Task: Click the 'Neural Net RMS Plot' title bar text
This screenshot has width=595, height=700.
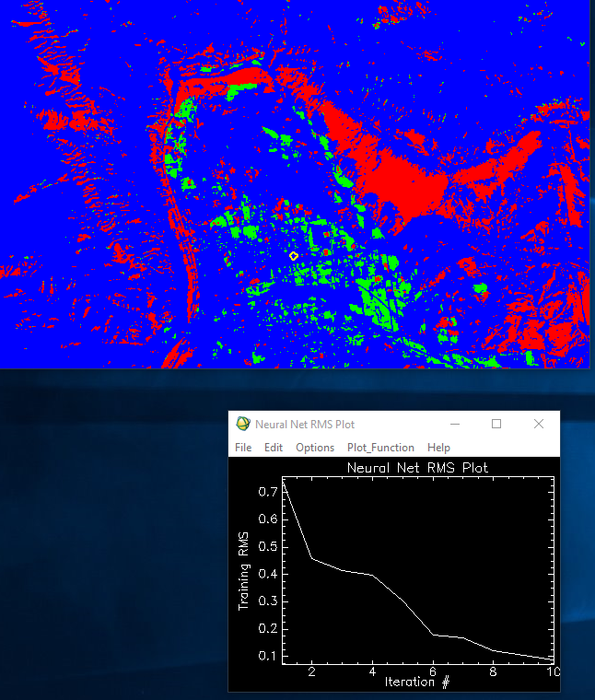Action: pos(305,424)
